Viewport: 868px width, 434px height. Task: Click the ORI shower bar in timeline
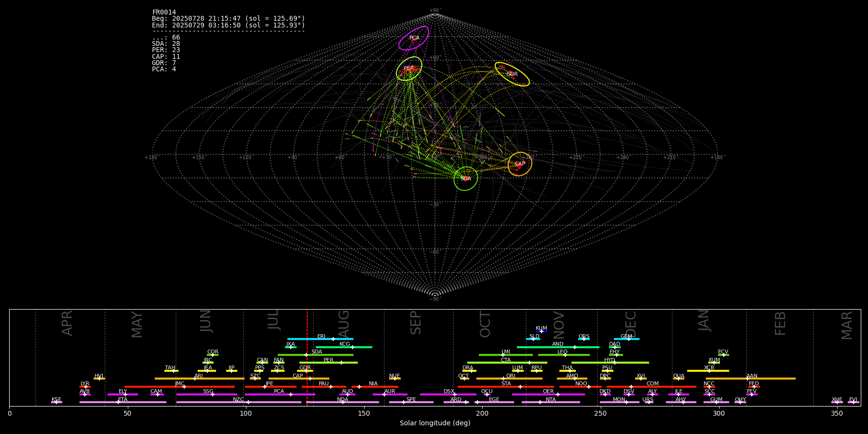(x=509, y=379)
